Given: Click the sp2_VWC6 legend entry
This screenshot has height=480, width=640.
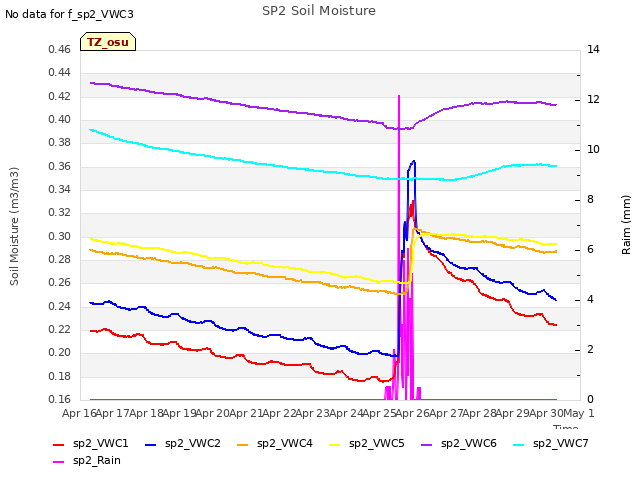Looking at the screenshot, I should [x=459, y=443].
